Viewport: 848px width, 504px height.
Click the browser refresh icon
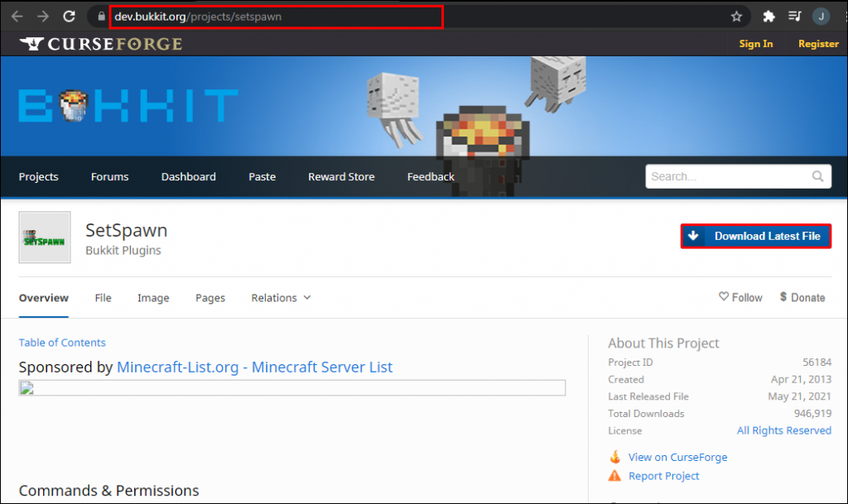click(70, 15)
